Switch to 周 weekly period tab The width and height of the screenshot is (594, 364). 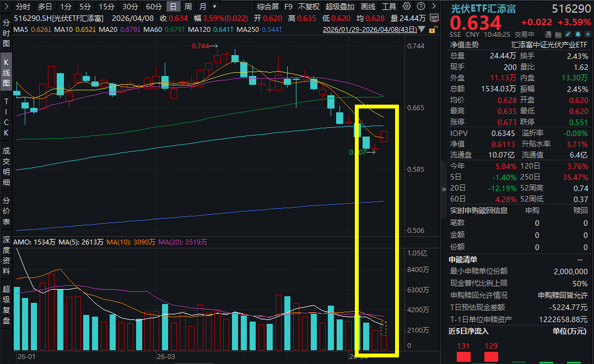[x=188, y=7]
